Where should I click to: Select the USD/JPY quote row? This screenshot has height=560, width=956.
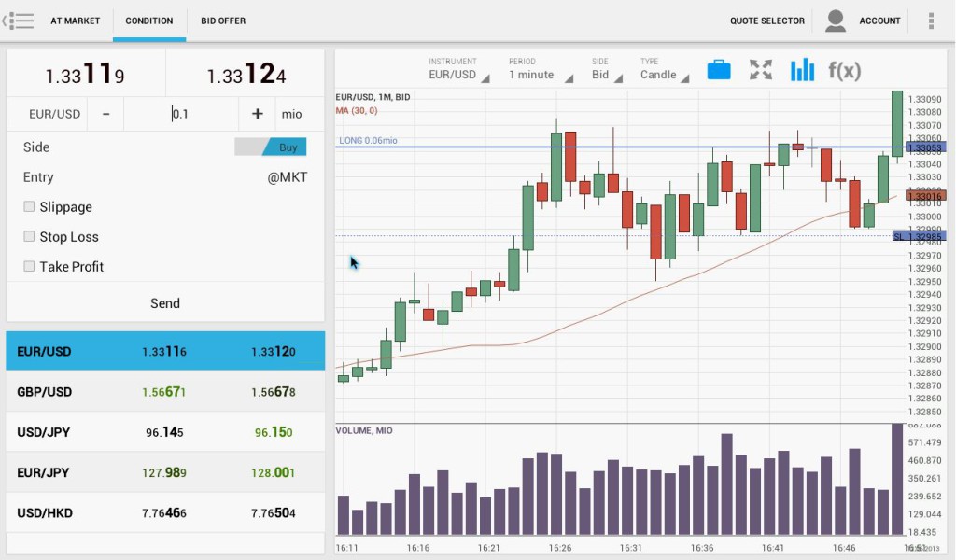click(165, 432)
